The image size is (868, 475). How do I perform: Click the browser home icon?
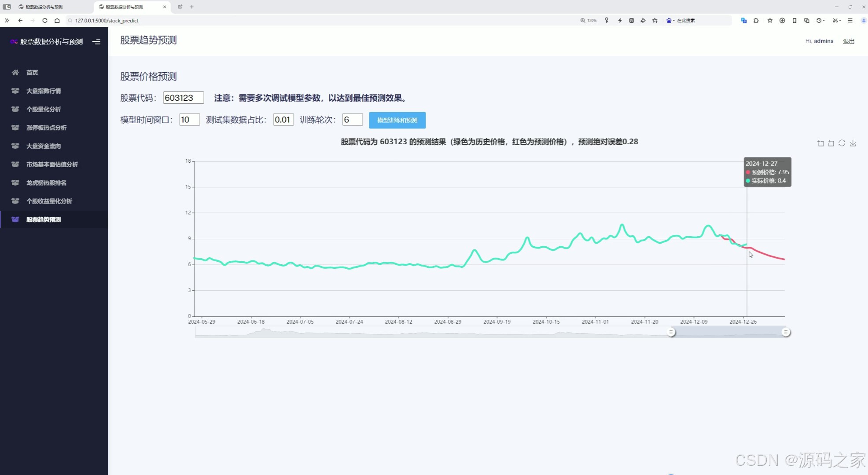click(57, 21)
